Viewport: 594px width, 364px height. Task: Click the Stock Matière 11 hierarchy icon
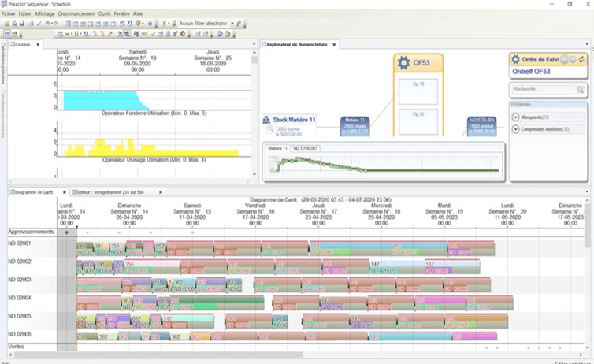coord(266,120)
